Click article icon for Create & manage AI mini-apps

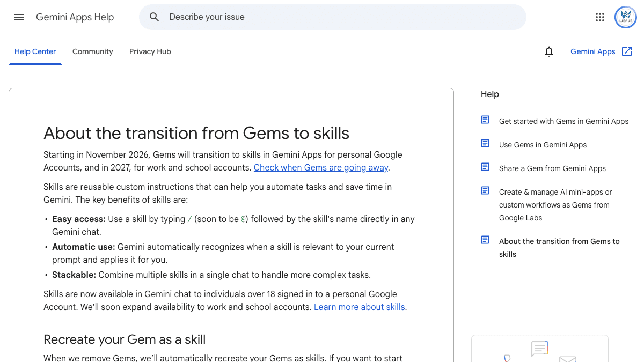(x=485, y=191)
